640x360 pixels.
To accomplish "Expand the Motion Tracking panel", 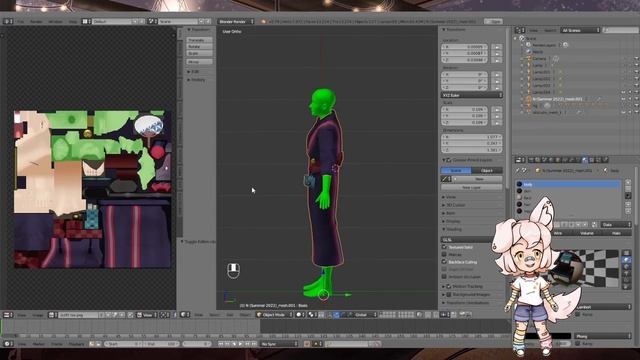I will pos(463,287).
